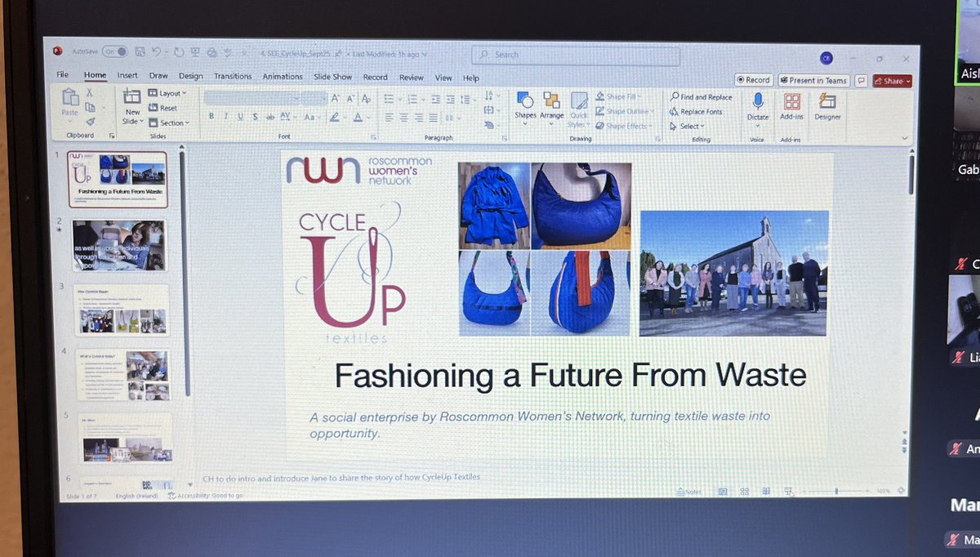Collapse the ribbon with the chevron

coord(905,139)
